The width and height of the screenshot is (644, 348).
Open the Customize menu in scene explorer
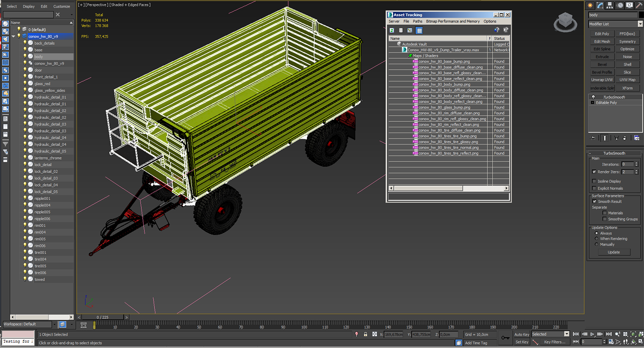(61, 7)
